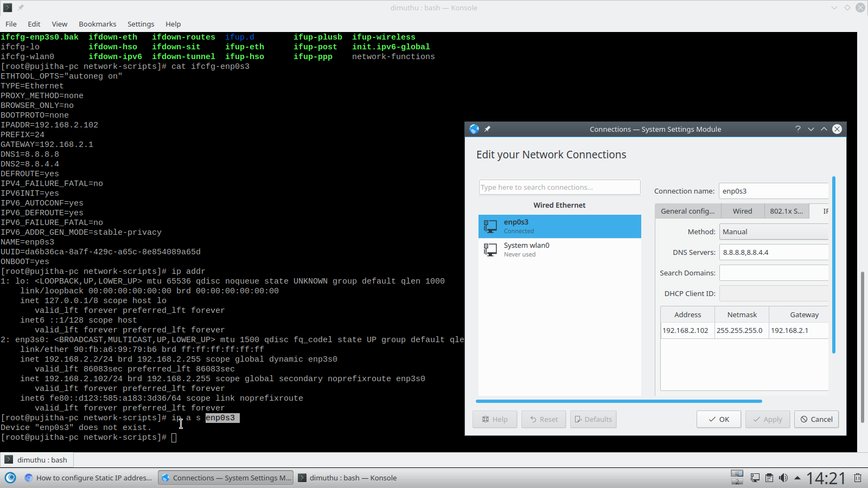Click Cancel in the Connections dialog
The height and width of the screenshot is (488, 868).
816,419
